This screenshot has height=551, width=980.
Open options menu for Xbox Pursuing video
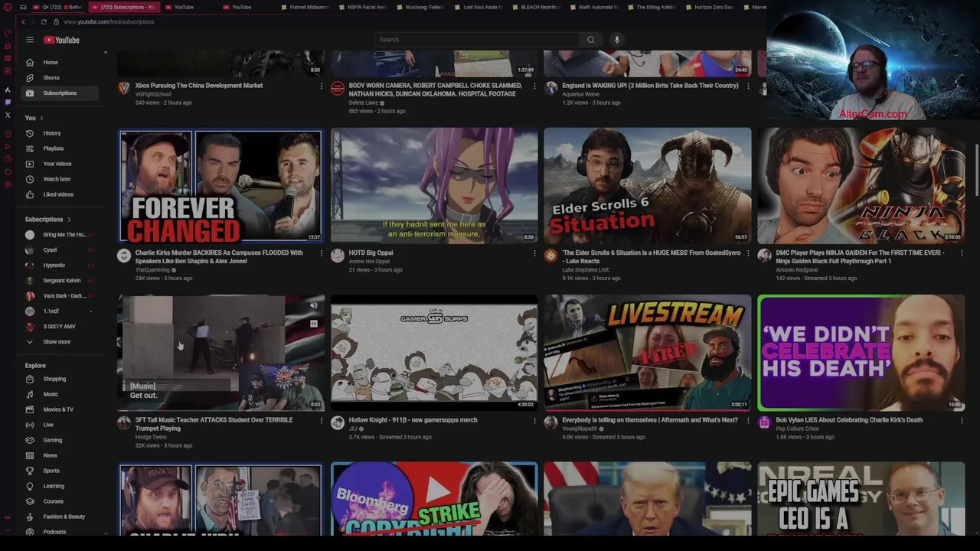pyautogui.click(x=321, y=86)
